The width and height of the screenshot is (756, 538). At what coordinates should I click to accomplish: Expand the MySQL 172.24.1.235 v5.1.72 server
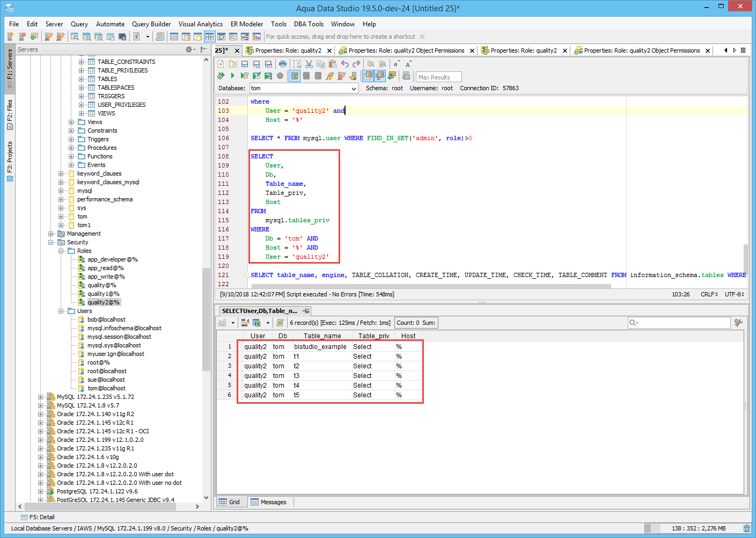[x=41, y=397]
